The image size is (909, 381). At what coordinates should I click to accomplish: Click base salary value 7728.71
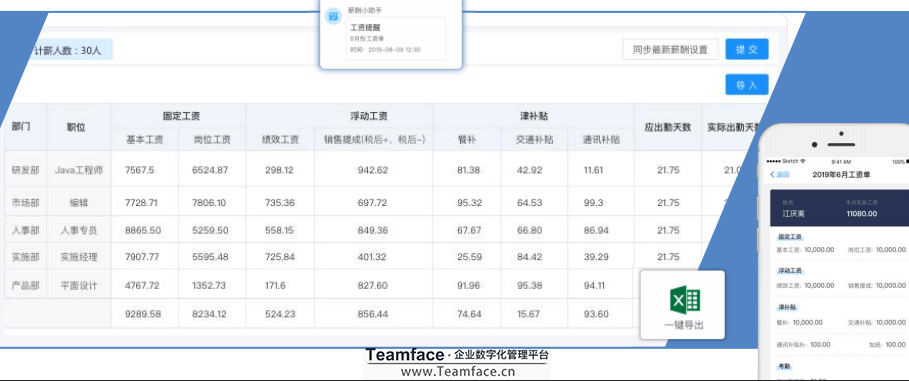click(x=141, y=203)
